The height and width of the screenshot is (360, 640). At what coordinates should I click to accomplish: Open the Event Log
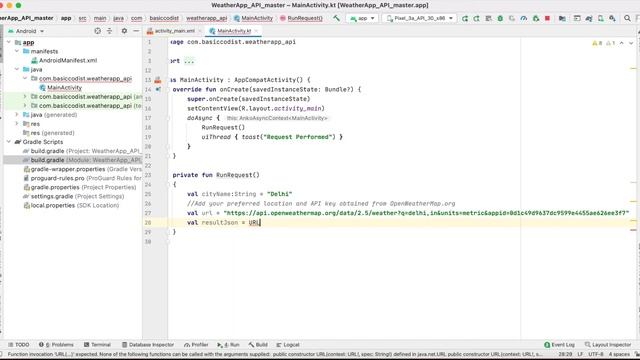pyautogui.click(x=560, y=345)
